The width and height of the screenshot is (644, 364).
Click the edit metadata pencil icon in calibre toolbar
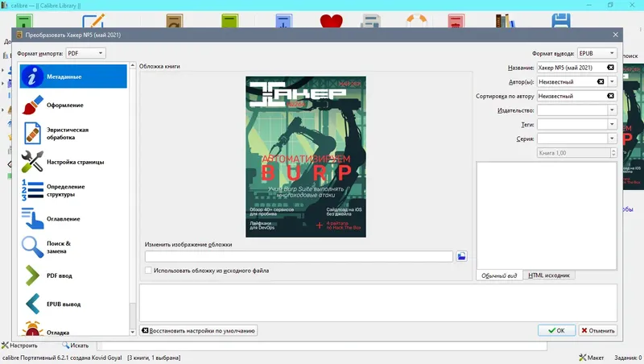(93, 21)
